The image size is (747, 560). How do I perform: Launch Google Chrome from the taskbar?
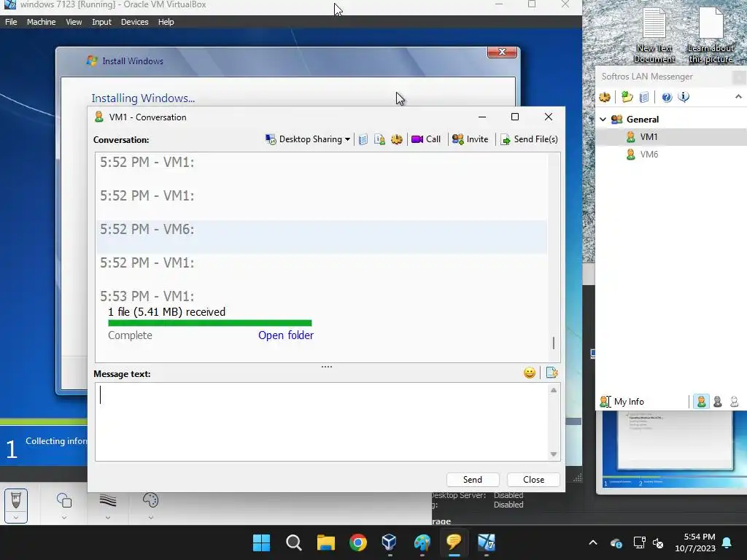tap(357, 542)
